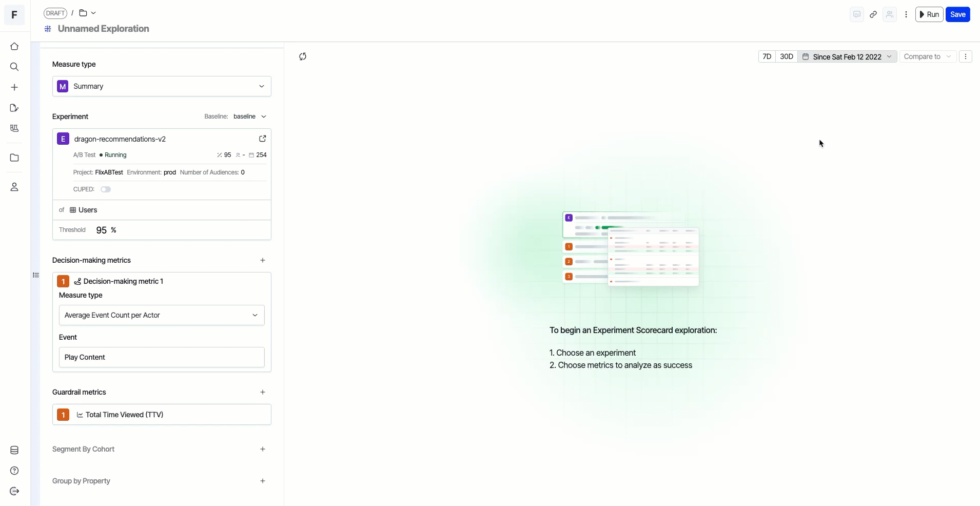980x506 pixels.
Task: Open the Total Time Viewed (TTV) guardrail metric
Action: click(x=162, y=415)
